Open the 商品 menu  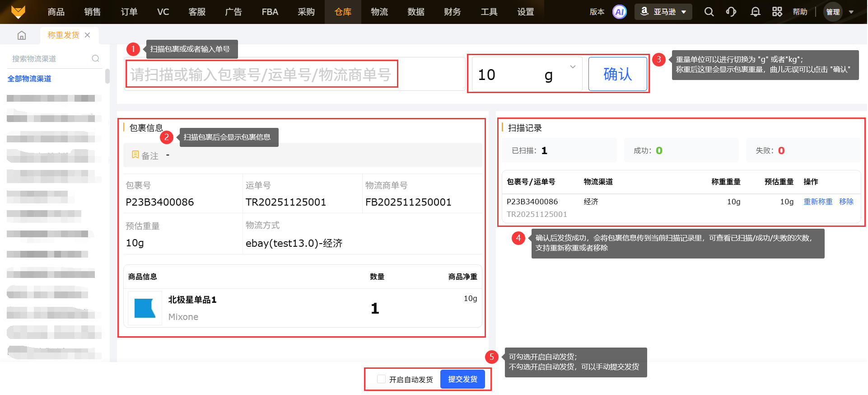tap(56, 12)
